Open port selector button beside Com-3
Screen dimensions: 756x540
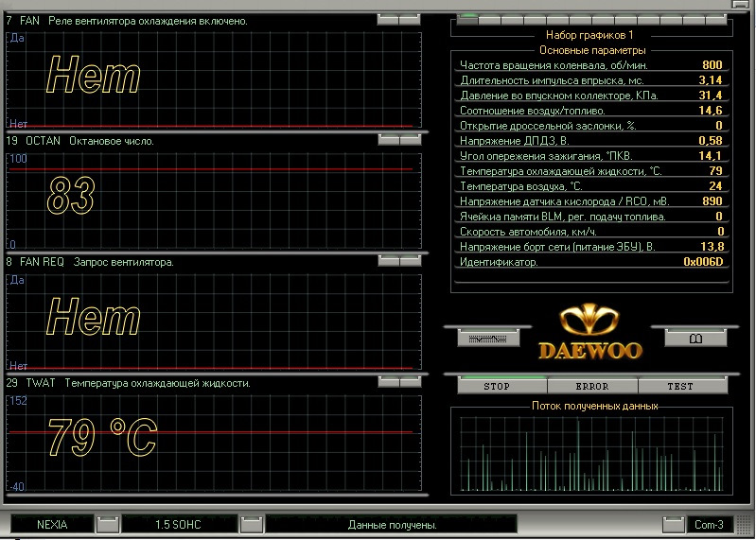(673, 525)
